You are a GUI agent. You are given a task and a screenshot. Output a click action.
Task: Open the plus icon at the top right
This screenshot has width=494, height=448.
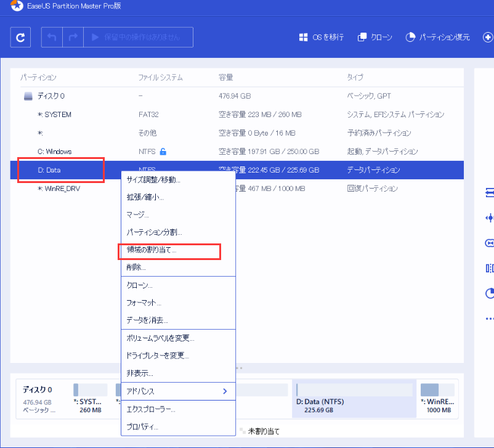(487, 37)
